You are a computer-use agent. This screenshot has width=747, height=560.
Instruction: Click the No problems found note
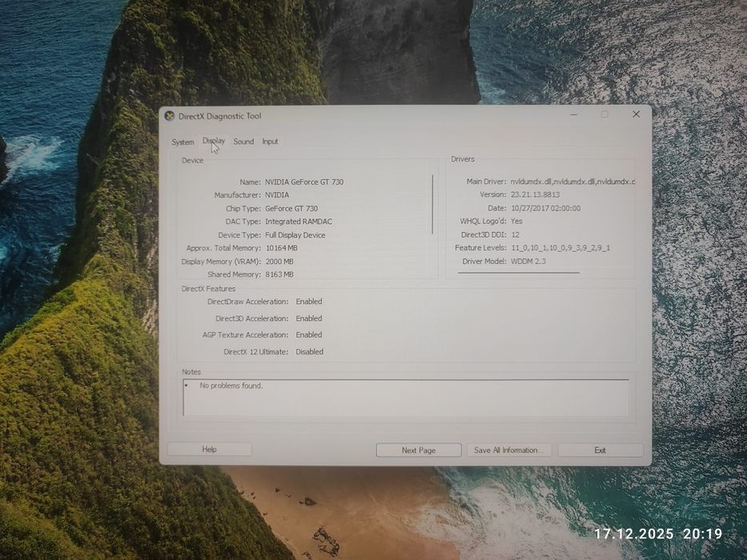[x=231, y=386]
